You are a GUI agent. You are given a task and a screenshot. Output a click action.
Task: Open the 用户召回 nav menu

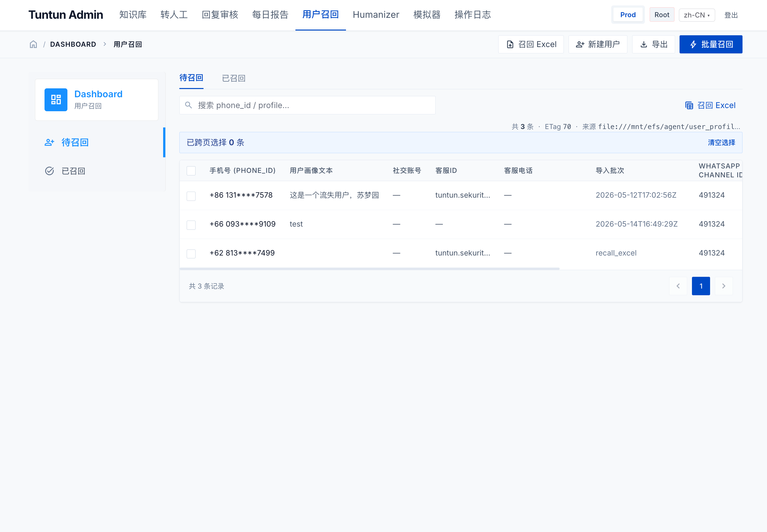[321, 15]
